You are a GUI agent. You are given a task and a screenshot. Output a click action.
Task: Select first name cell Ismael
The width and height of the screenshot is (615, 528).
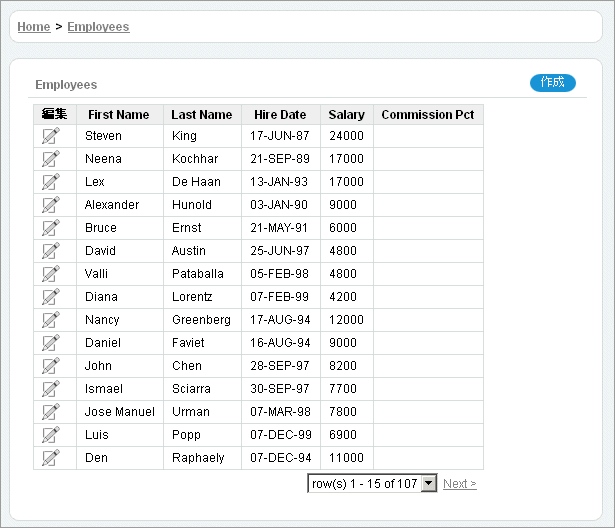pyautogui.click(x=104, y=389)
